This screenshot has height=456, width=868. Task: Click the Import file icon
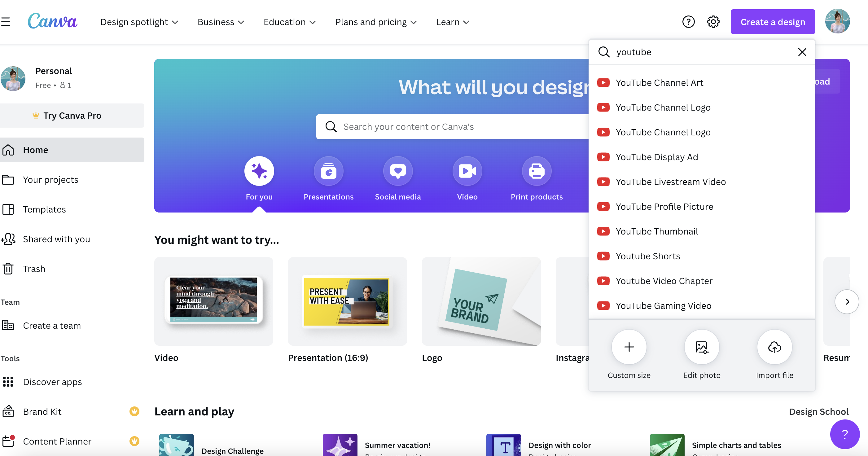coord(774,347)
